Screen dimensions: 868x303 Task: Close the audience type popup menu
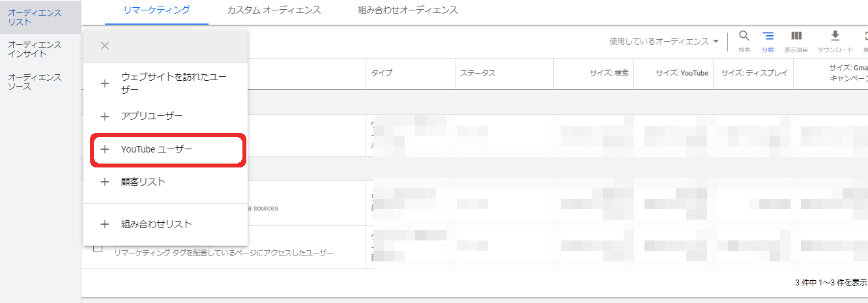[105, 46]
